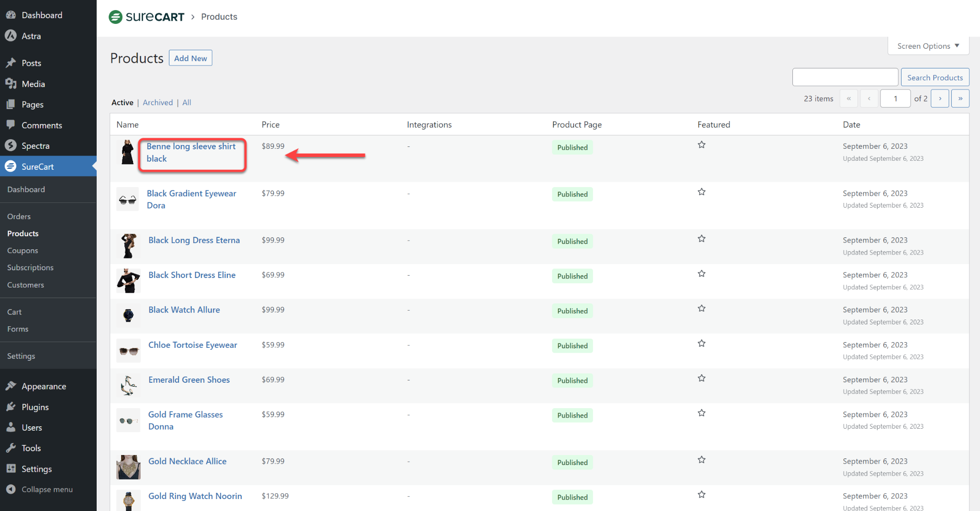Open the Media library
The width and height of the screenshot is (980, 511).
coord(33,84)
